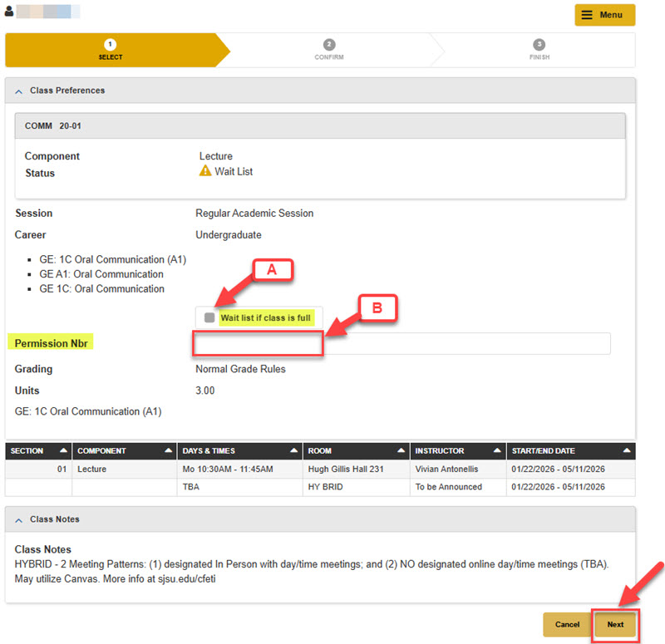Viewport: 665px width, 644px height.
Task: Open the Menu in the top right corner
Action: point(605,15)
